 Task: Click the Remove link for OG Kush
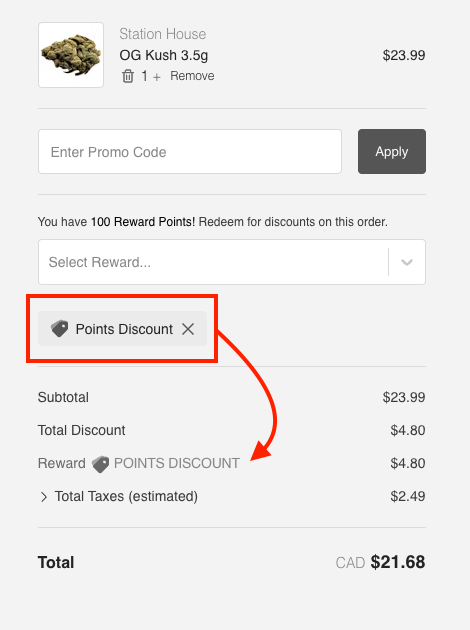(192, 76)
